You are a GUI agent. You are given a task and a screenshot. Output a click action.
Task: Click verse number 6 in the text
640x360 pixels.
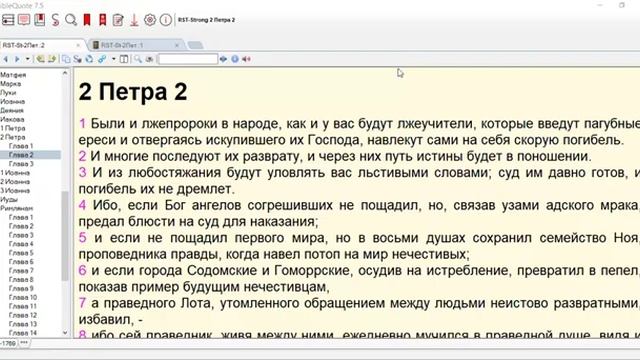[82, 270]
